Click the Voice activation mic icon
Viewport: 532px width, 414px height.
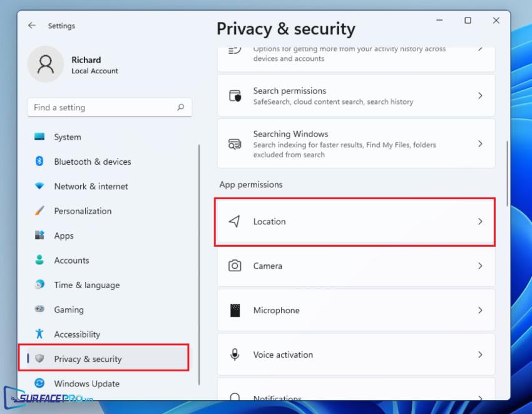pyautogui.click(x=235, y=354)
